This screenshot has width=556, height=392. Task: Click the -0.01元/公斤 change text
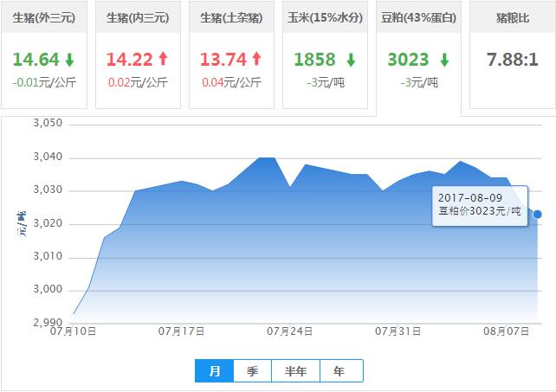tap(44, 82)
